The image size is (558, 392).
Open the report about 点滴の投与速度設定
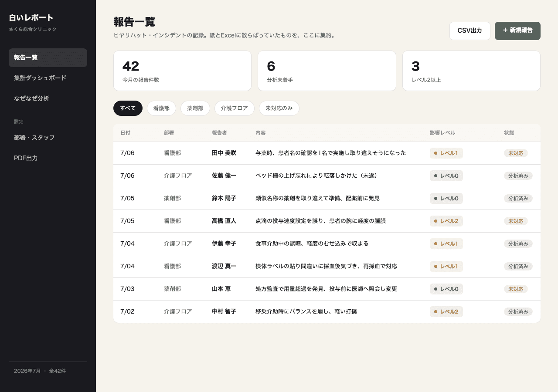(320, 221)
